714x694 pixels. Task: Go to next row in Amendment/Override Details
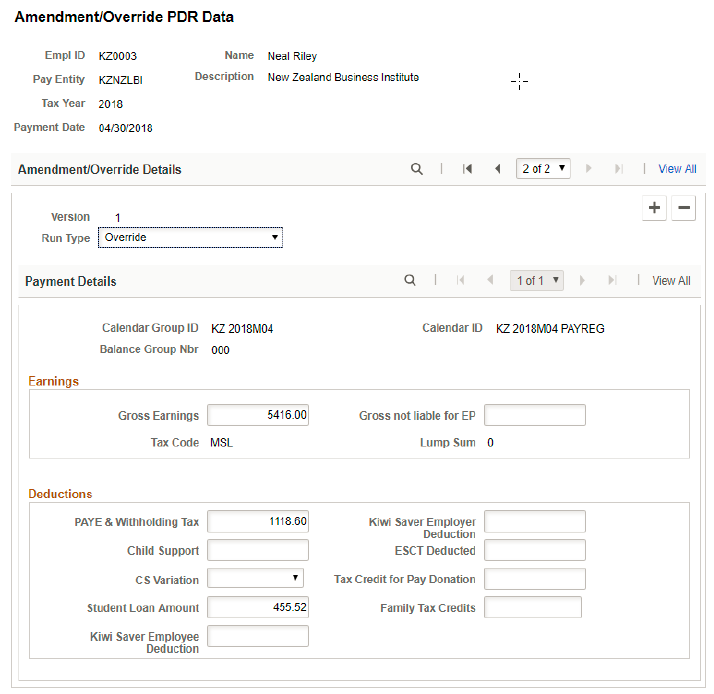tap(588, 169)
